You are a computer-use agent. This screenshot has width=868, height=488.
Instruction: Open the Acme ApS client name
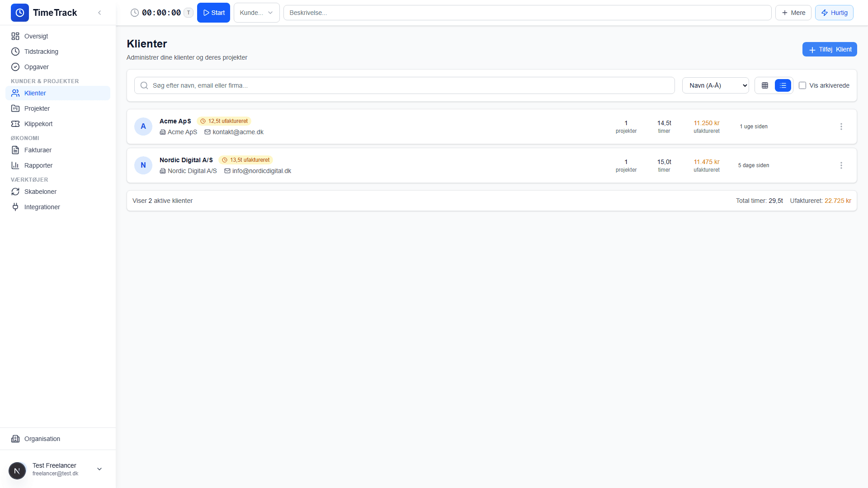pyautogui.click(x=175, y=121)
